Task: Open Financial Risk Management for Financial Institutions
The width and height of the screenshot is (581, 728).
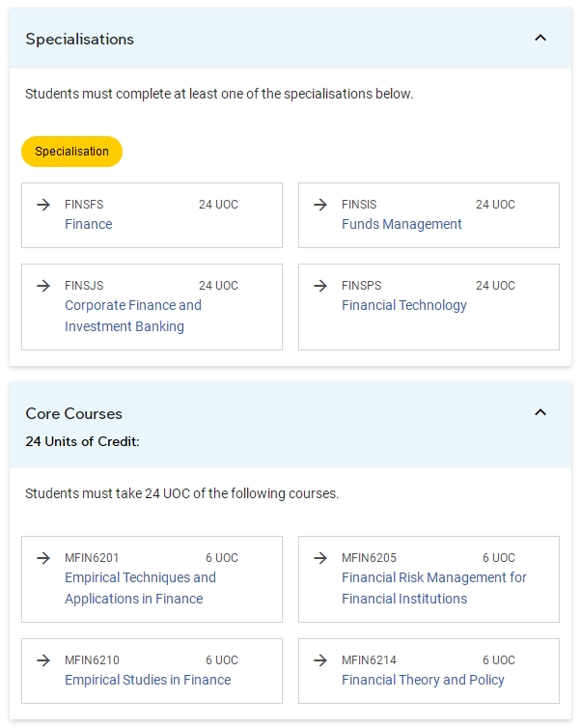Action: click(434, 588)
